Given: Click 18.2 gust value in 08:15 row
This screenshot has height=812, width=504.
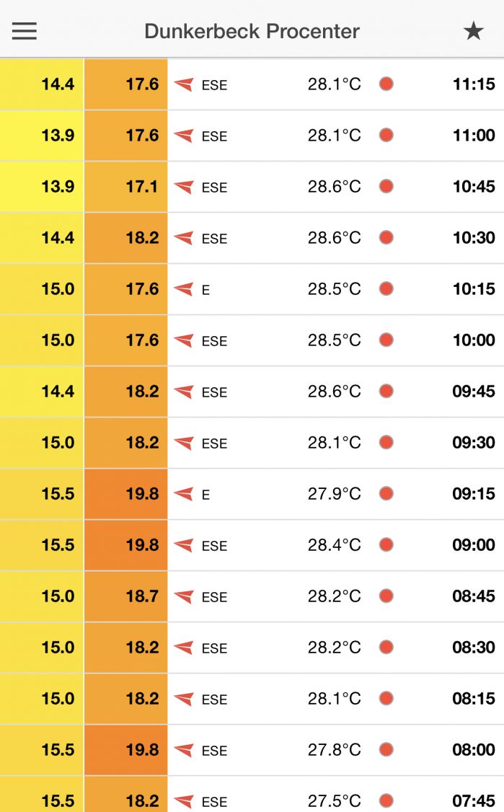Looking at the screenshot, I should point(126,699).
